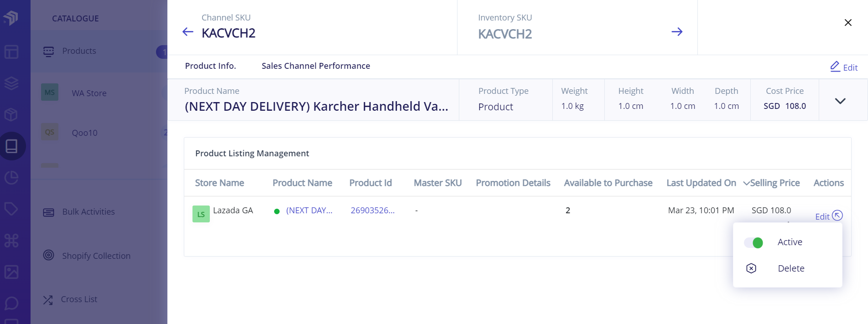Open the tag icon in left rail
The width and height of the screenshot is (868, 324).
11,209
